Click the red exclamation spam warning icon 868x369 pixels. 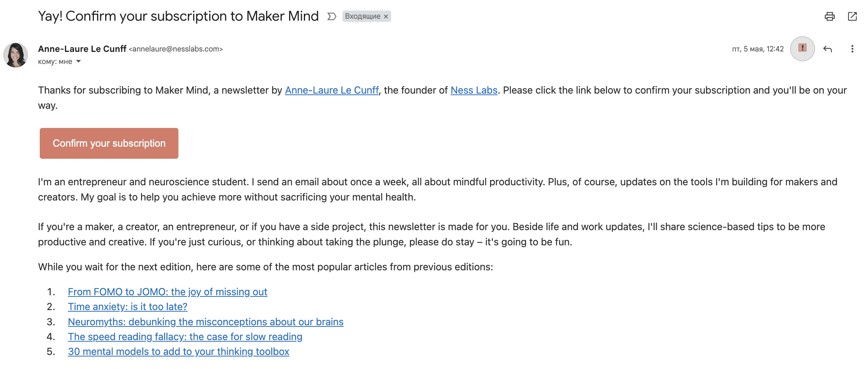802,48
